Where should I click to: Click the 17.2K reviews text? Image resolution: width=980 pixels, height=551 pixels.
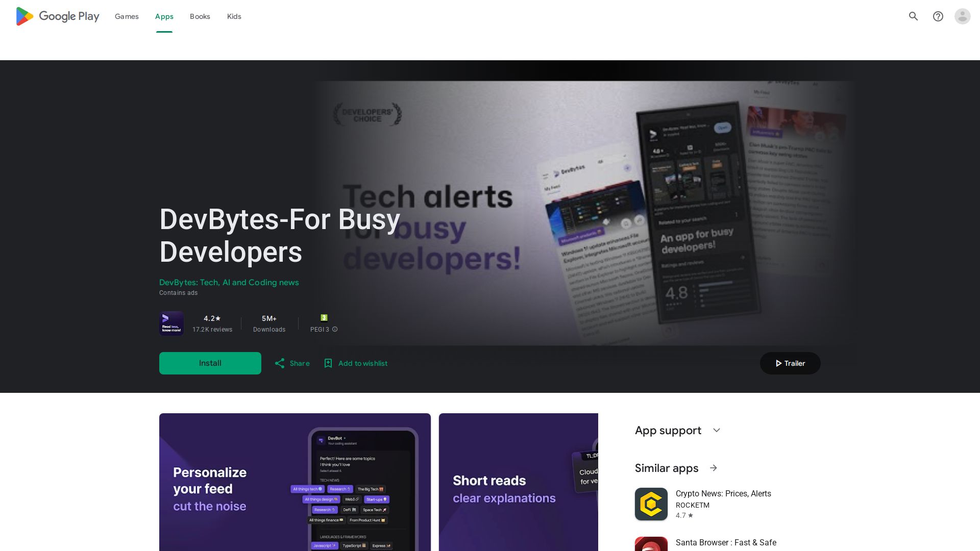pyautogui.click(x=212, y=330)
